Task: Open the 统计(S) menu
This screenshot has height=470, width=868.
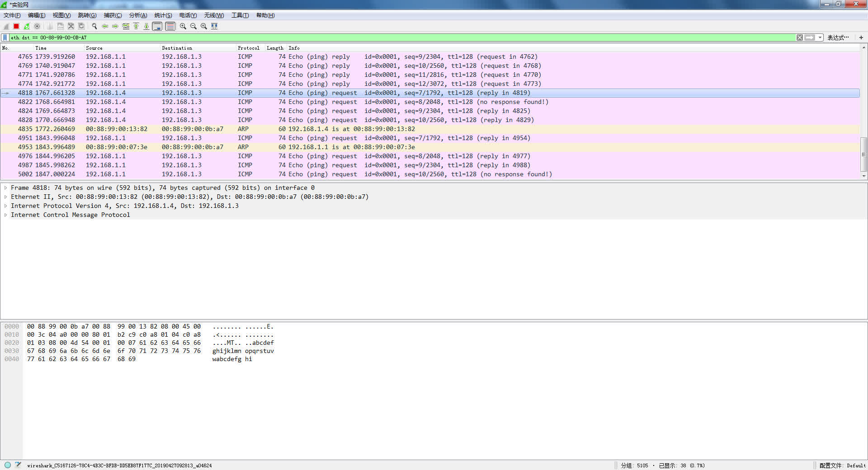Action: tap(163, 15)
